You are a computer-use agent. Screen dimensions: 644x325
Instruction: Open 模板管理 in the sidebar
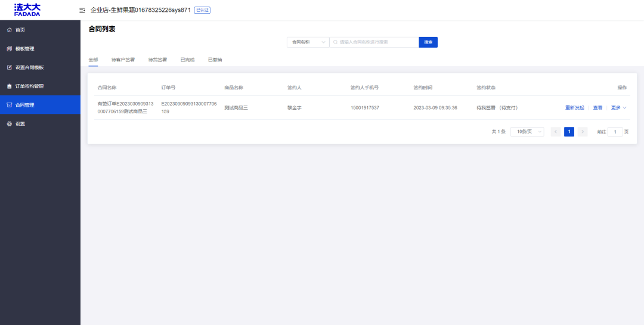pos(41,48)
